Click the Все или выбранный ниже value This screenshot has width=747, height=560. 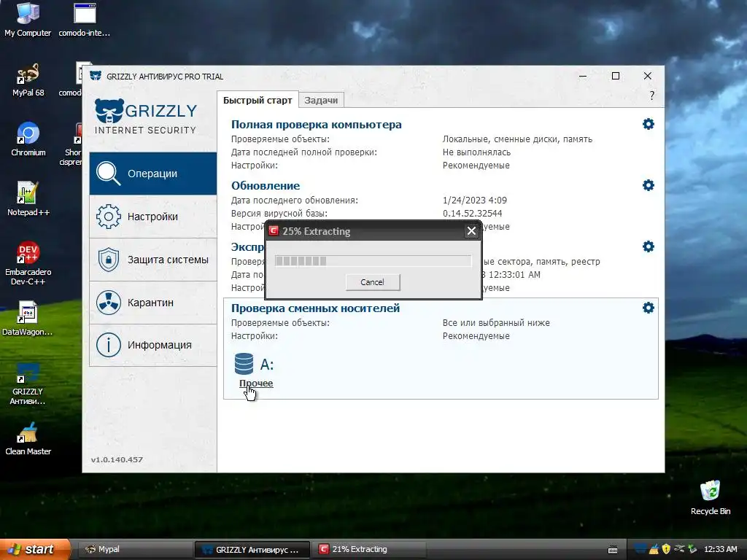[x=496, y=323]
